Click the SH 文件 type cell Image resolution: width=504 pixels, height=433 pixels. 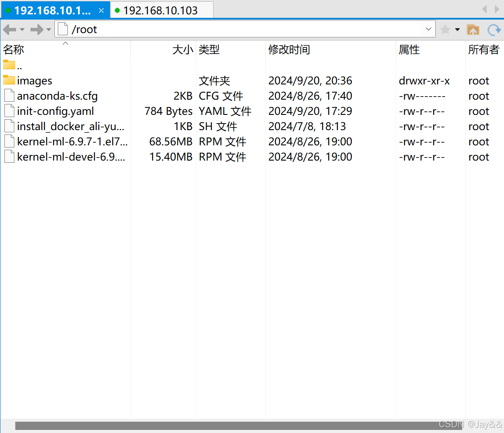point(217,127)
